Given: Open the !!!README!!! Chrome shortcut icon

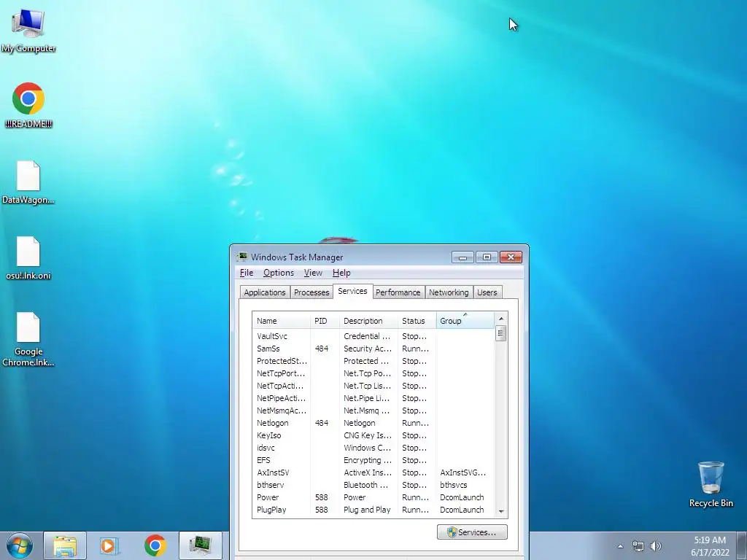Looking at the screenshot, I should [x=28, y=105].
